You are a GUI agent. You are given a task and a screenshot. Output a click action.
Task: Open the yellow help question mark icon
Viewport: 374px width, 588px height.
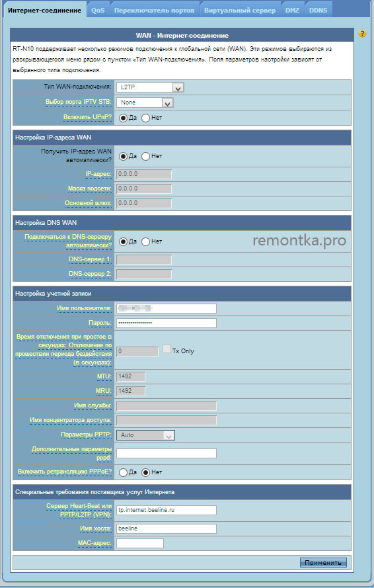362,34
